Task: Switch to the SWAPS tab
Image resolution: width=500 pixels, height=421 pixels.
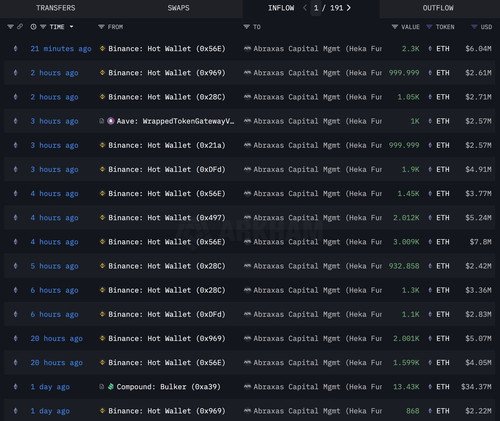Action: pyautogui.click(x=178, y=8)
